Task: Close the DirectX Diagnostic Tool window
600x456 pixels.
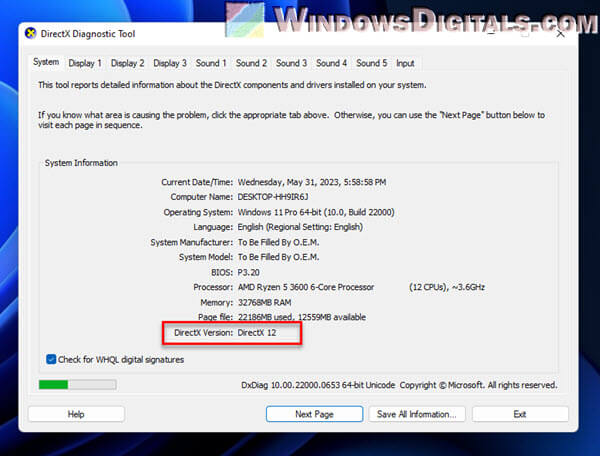Action: 560,34
